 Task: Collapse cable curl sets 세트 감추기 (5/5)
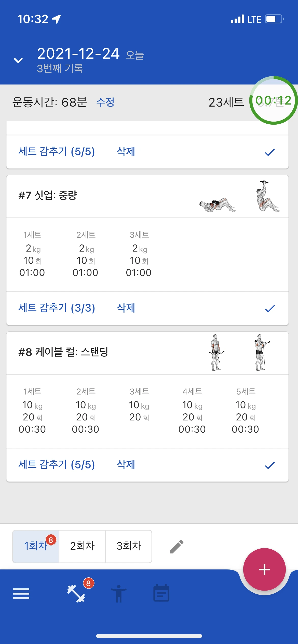point(57,465)
